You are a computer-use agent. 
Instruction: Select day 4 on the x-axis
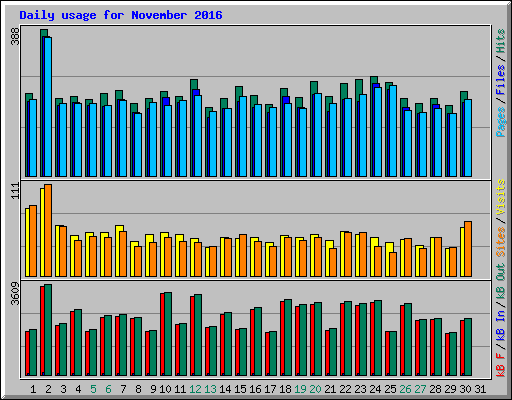point(78,389)
